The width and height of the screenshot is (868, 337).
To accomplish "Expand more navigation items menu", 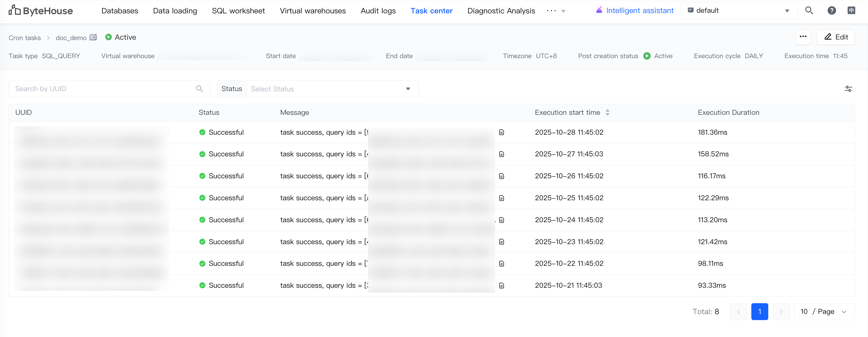I will coord(556,11).
